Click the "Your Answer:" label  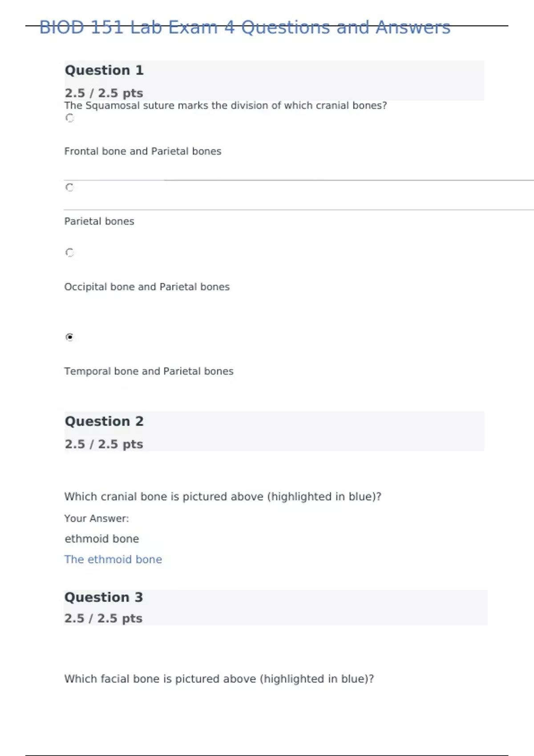tap(97, 519)
